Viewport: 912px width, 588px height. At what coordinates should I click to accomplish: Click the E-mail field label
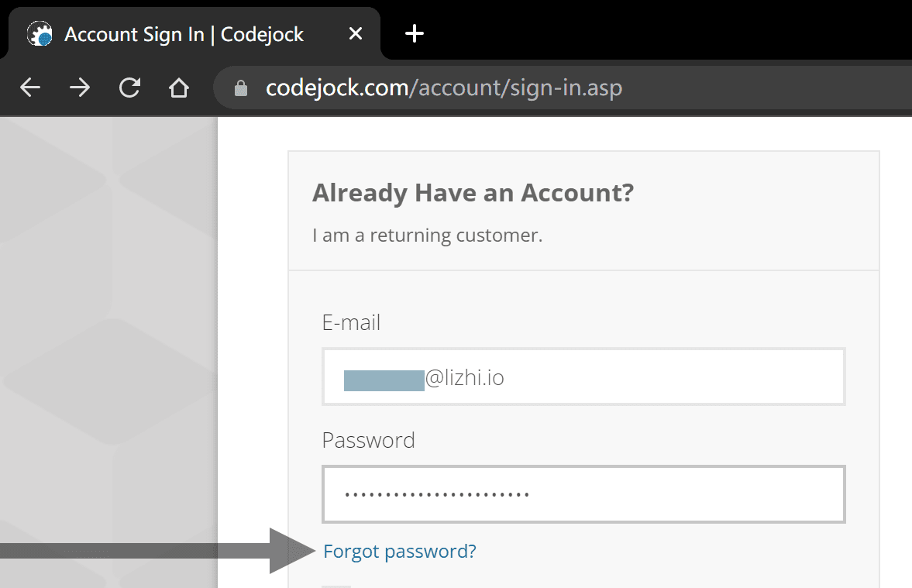click(x=351, y=322)
